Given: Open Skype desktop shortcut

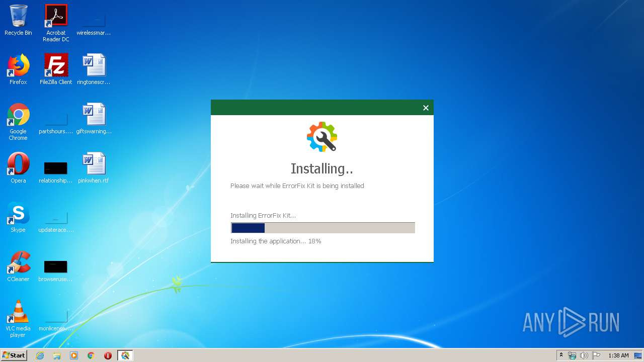Looking at the screenshot, I should pyautogui.click(x=18, y=217).
